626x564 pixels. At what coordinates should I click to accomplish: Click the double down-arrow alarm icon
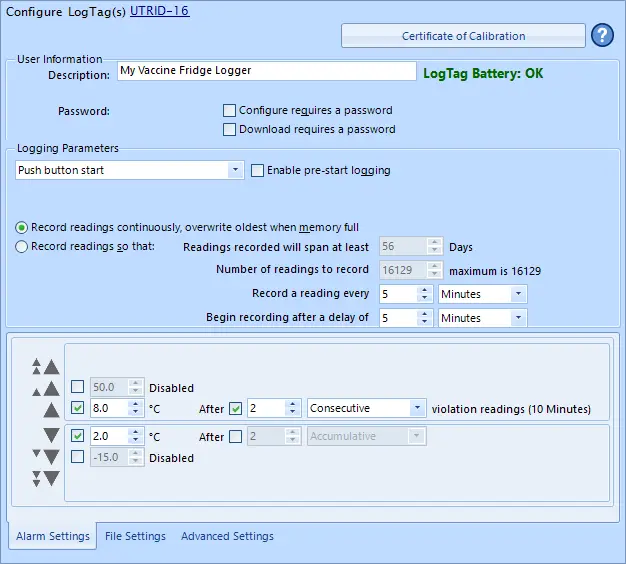coord(45,457)
